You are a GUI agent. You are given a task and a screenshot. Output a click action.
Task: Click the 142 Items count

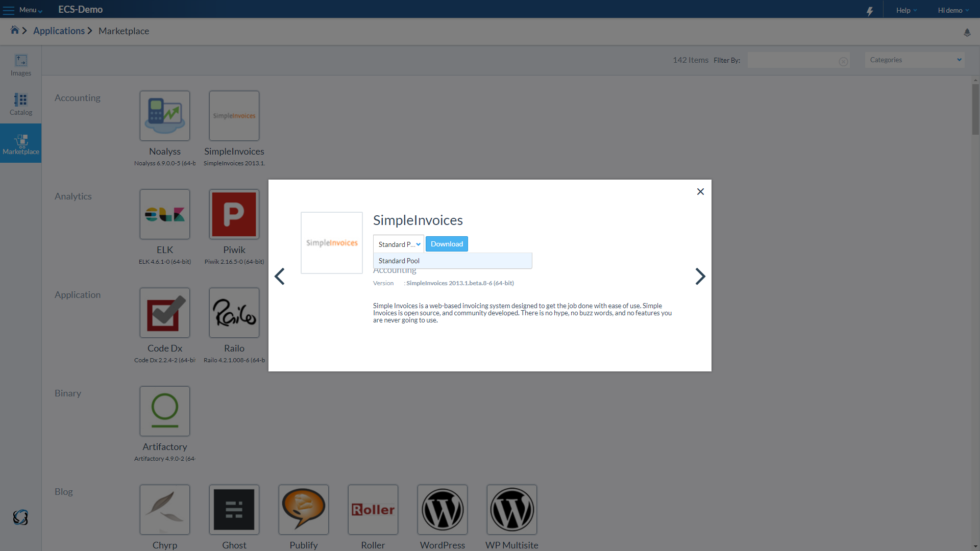(x=690, y=60)
